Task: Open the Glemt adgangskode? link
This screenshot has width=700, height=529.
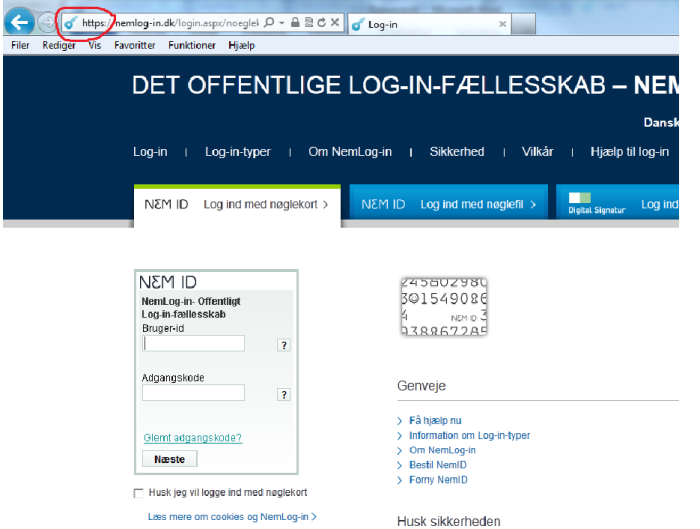Action: click(x=193, y=438)
